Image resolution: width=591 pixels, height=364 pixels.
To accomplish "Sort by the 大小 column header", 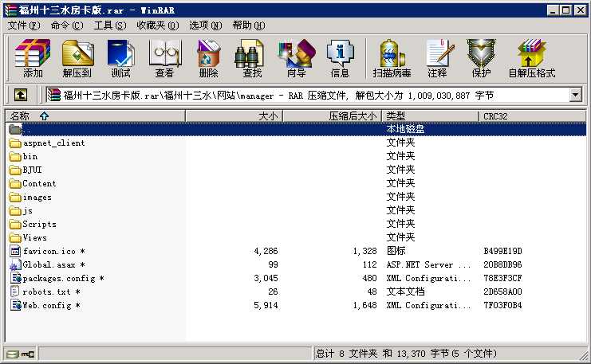I will tap(234, 116).
